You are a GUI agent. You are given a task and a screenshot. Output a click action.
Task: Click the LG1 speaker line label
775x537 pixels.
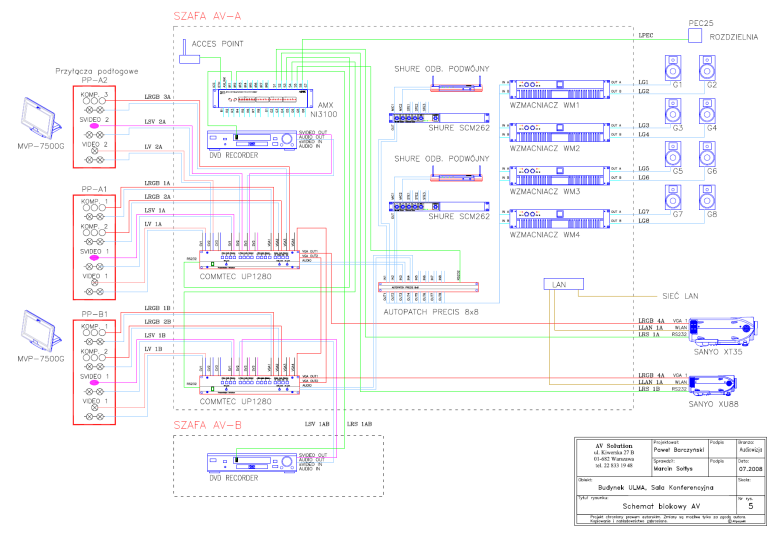tap(644, 82)
